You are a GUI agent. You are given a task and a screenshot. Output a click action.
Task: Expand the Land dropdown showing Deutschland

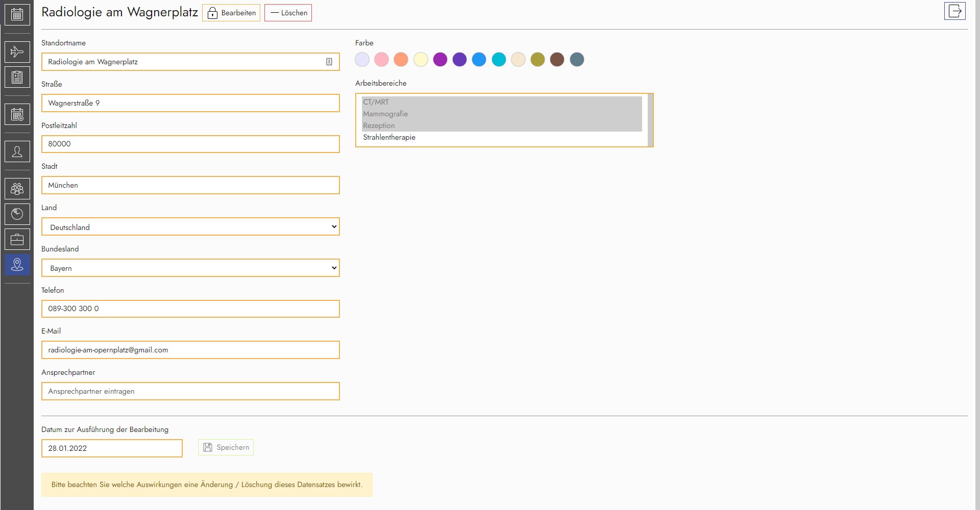point(190,227)
